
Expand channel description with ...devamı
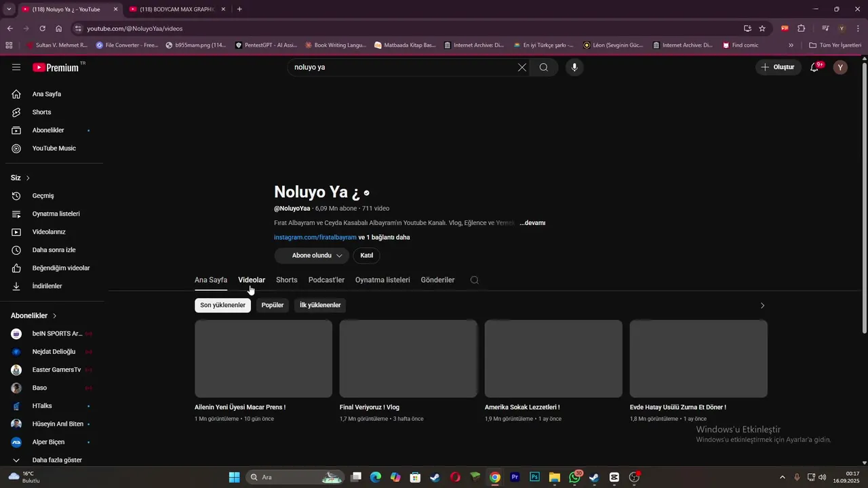[x=532, y=223]
